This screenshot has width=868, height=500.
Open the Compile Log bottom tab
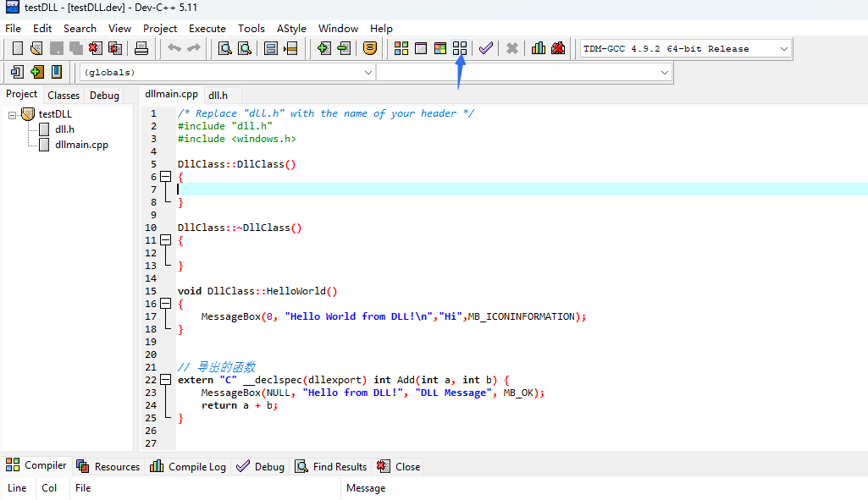pyautogui.click(x=188, y=467)
